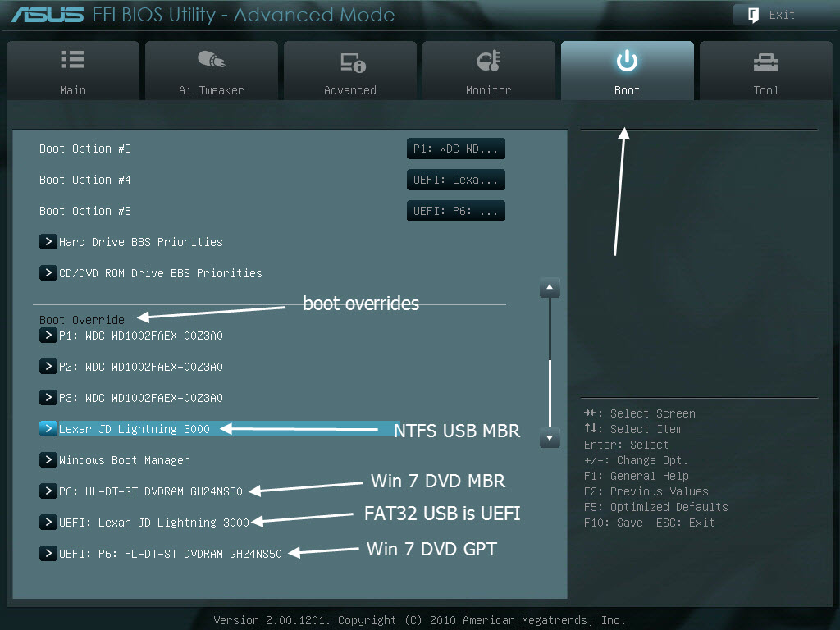Select P6: HL-DT-ST DVDRAM GH24NS50 override
The width and height of the screenshot is (840, 630).
point(151,491)
